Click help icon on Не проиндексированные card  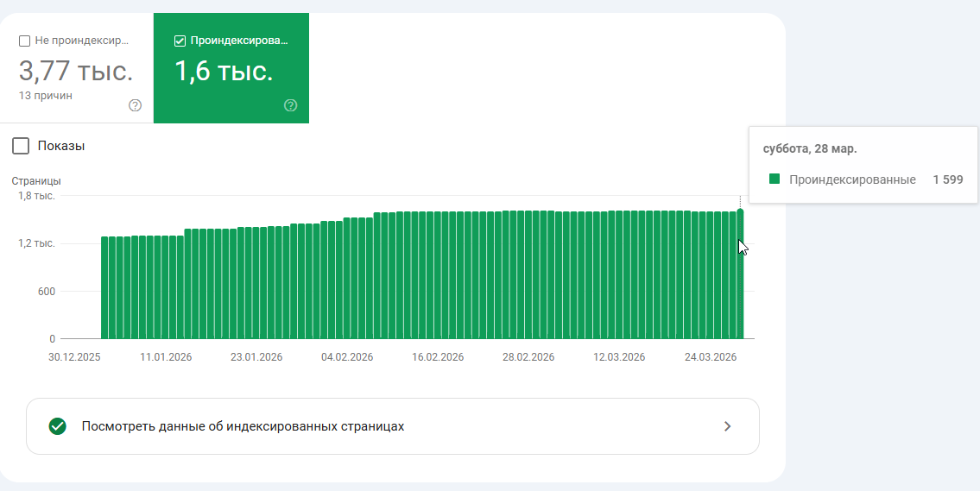click(x=135, y=105)
